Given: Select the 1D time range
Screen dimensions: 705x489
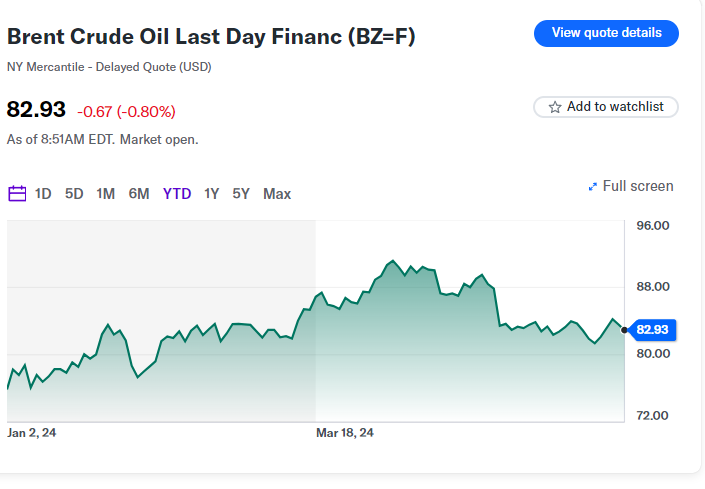Looking at the screenshot, I should point(43,194).
